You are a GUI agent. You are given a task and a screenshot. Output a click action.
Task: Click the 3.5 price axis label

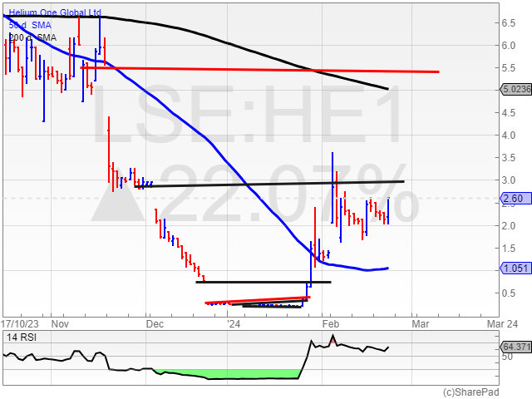509,158
